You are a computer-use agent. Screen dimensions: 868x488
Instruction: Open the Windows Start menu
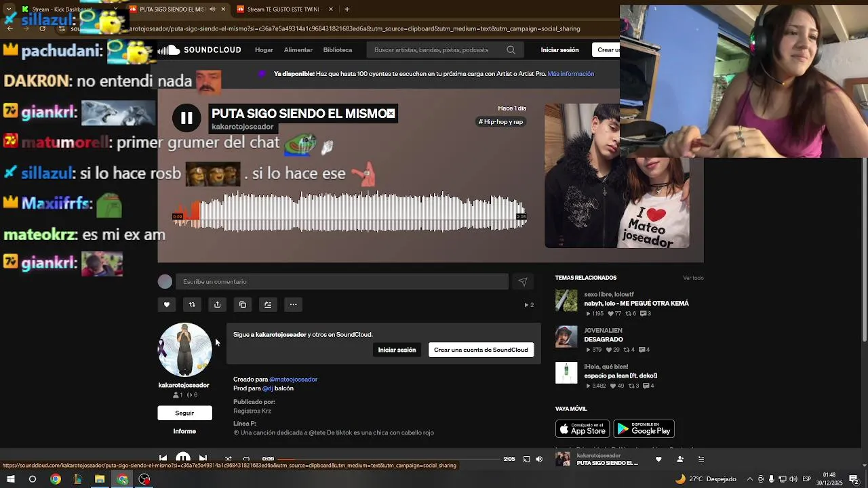tap(11, 479)
